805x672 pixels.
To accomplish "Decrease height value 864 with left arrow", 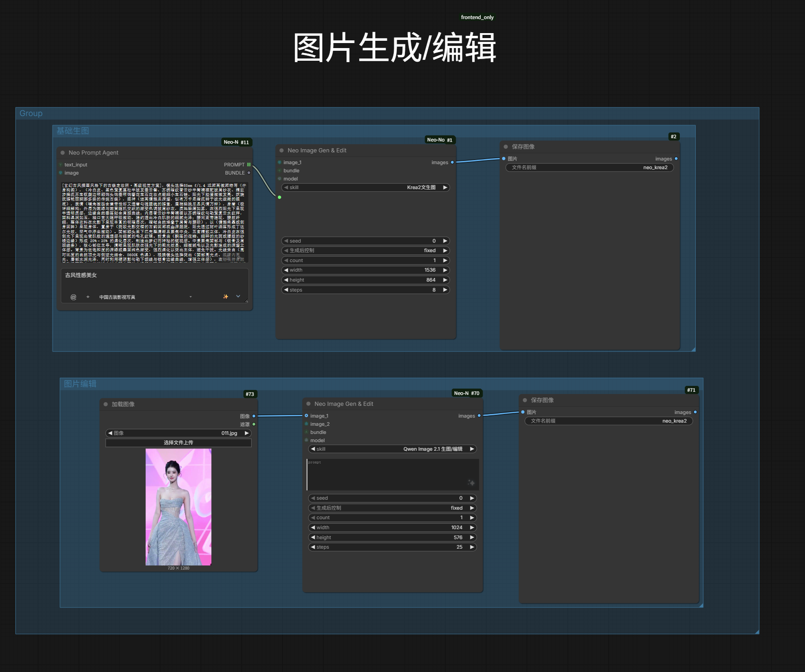I will pyautogui.click(x=286, y=280).
